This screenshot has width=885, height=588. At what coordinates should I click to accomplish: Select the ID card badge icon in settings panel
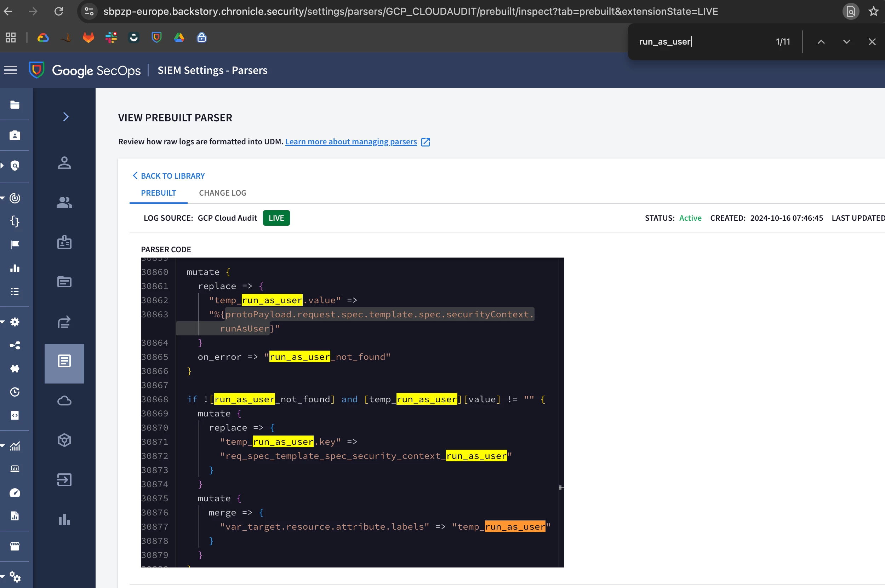pyautogui.click(x=64, y=242)
